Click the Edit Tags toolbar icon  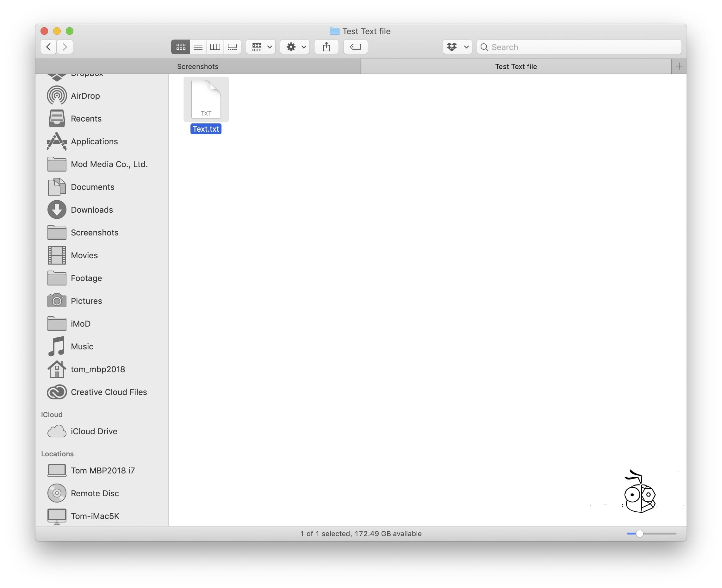(356, 47)
